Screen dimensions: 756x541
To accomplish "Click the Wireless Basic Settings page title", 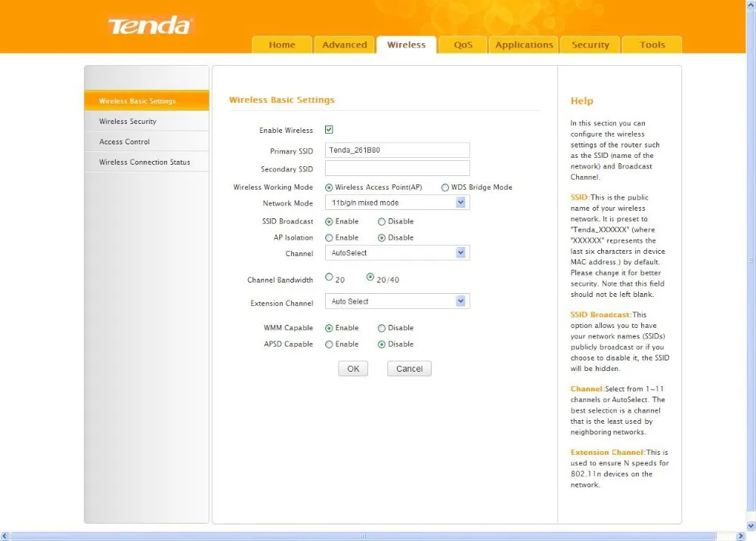I will (281, 100).
